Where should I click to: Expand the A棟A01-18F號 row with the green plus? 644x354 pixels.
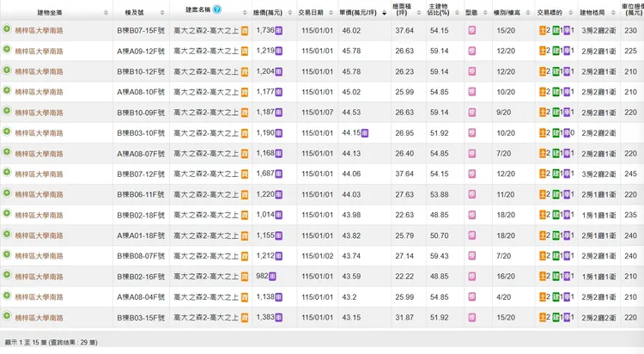point(7,235)
